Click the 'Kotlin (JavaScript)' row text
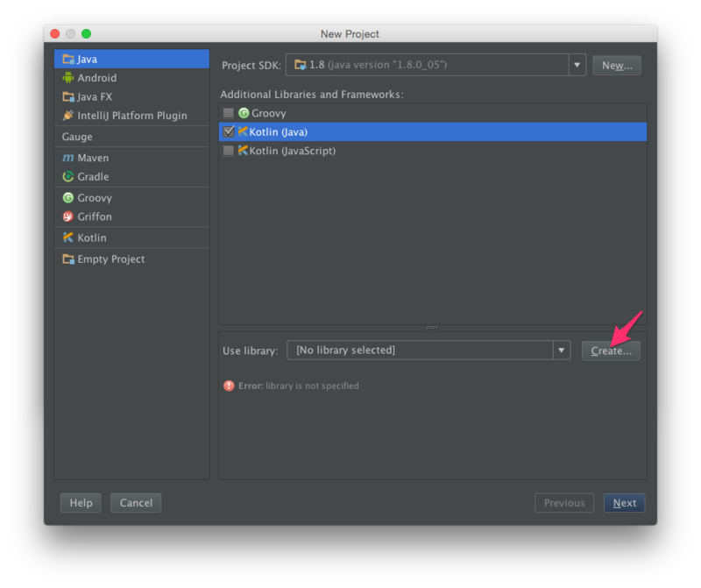Image resolution: width=701 pixels, height=588 pixels. pyautogui.click(x=293, y=151)
